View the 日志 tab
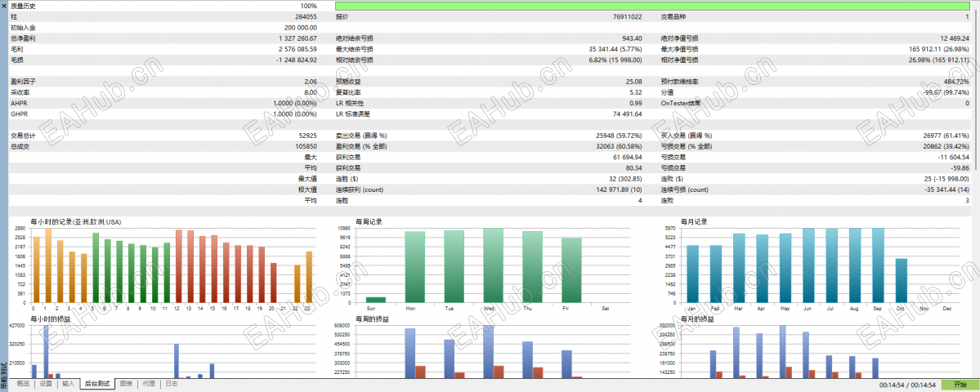This screenshot has width=980, height=392. (172, 384)
